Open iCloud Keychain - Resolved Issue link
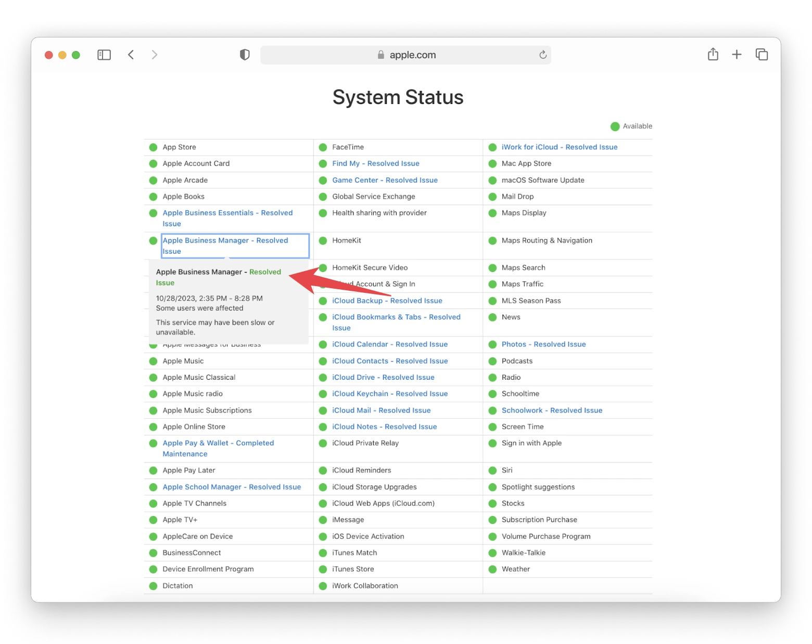The width and height of the screenshot is (812, 644). click(x=390, y=394)
